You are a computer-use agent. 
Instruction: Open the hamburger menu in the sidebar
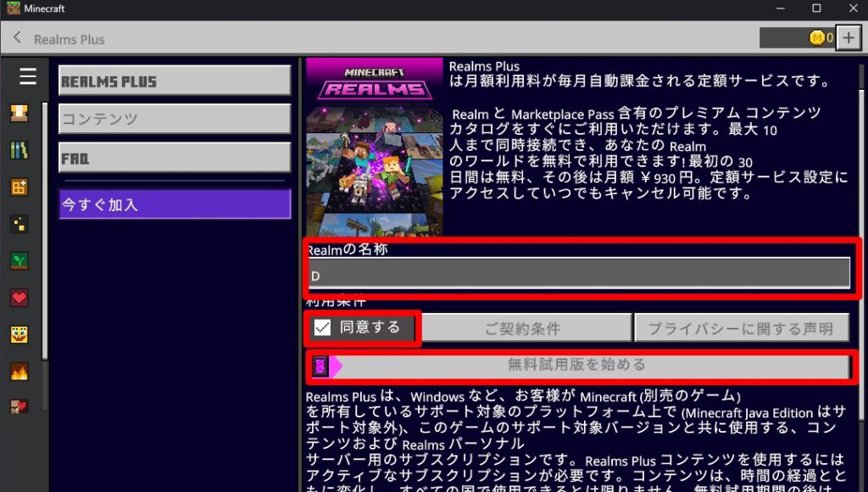[x=28, y=77]
